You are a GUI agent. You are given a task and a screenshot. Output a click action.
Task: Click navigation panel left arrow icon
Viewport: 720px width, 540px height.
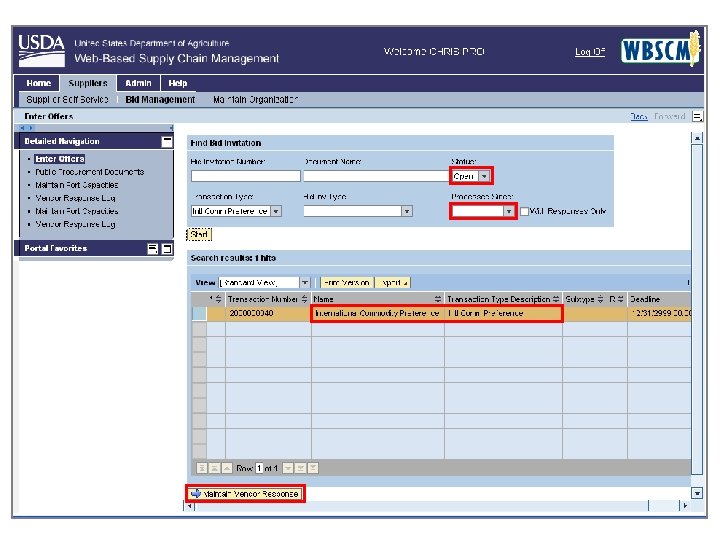22,128
